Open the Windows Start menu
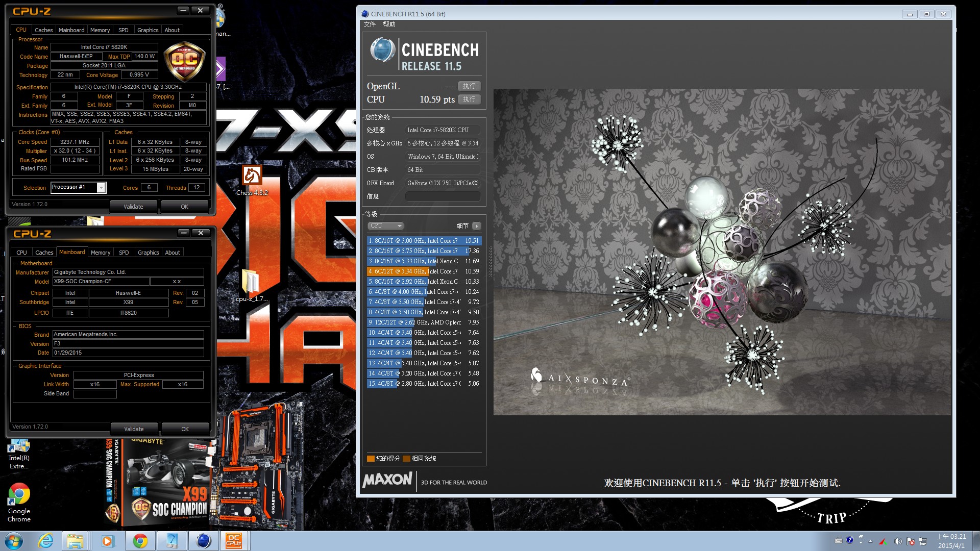 pyautogui.click(x=13, y=541)
